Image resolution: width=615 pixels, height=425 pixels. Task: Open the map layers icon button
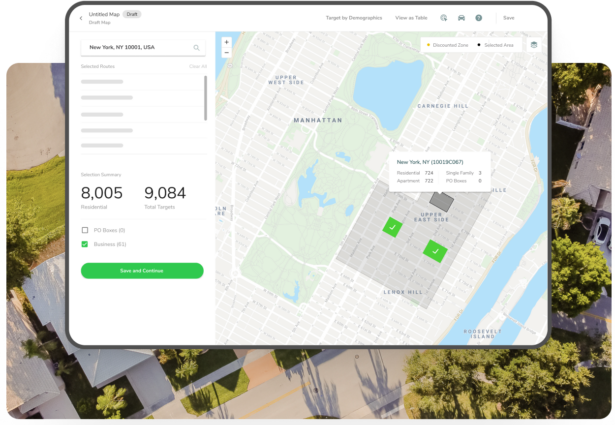tap(533, 45)
